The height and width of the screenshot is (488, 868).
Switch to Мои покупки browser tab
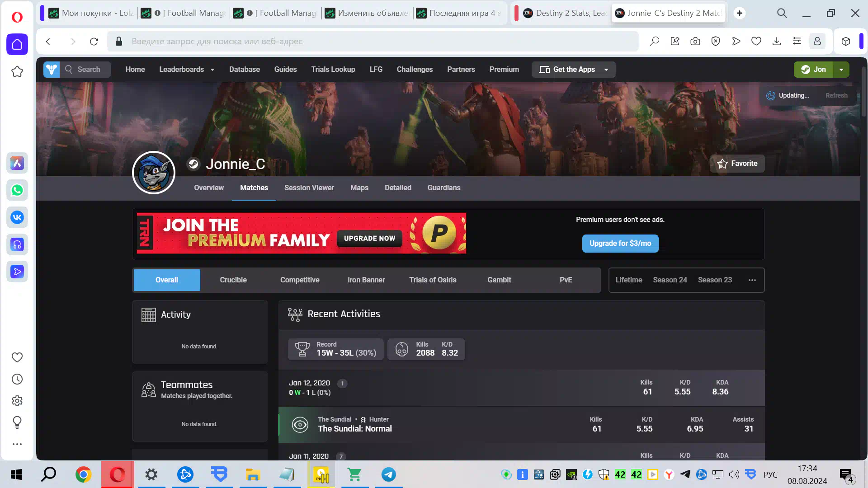pos(90,13)
